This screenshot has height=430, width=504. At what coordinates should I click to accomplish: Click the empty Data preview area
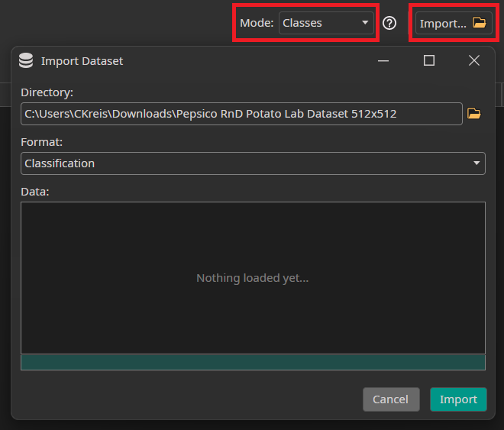[x=253, y=278]
